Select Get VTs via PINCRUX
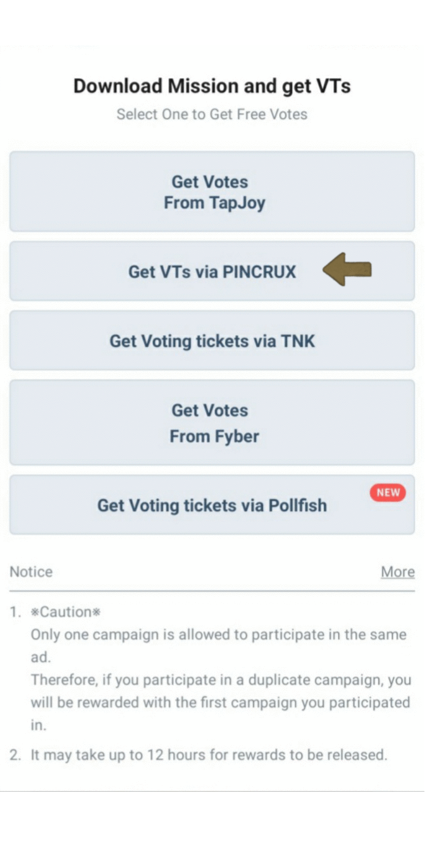The image size is (426, 868). (212, 271)
